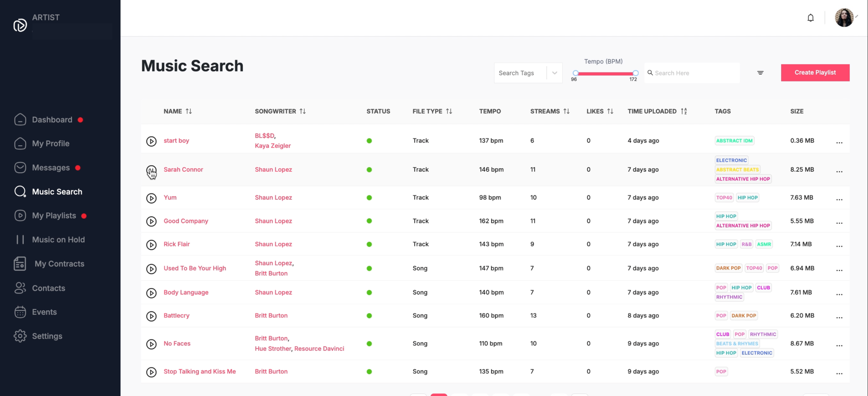Sort table by Streams column
The width and height of the screenshot is (868, 396).
[566, 111]
